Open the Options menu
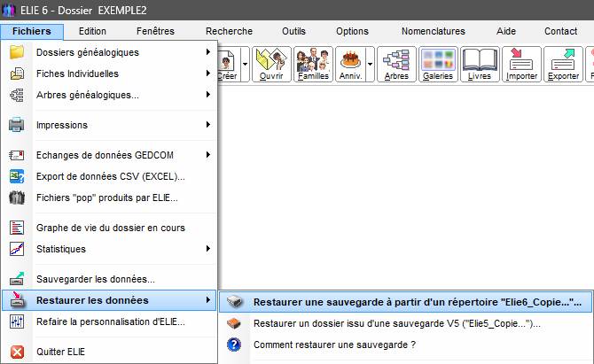The height and width of the screenshot is (364, 594). click(x=352, y=31)
